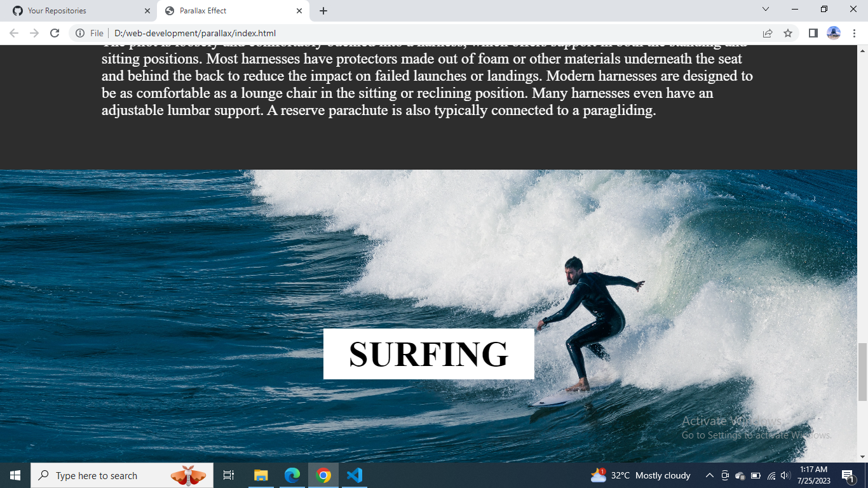Open a new browser tab

click(x=323, y=10)
